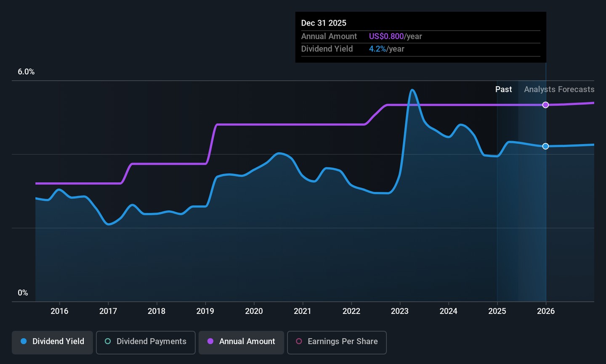Click the blue dot beside Dividend Yield legend
This screenshot has height=364, width=606.
coord(24,341)
